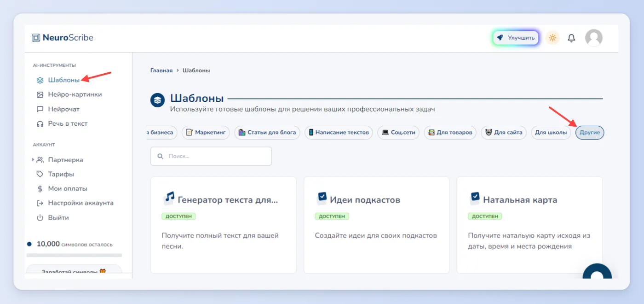Open Нейро-картинки image icon in sidebar
The image size is (644, 304).
point(40,94)
